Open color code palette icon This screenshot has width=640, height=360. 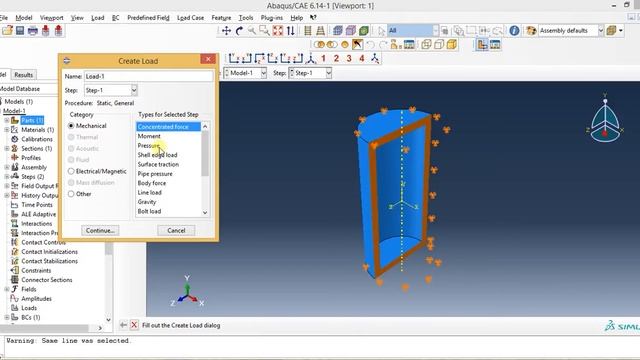click(x=531, y=31)
